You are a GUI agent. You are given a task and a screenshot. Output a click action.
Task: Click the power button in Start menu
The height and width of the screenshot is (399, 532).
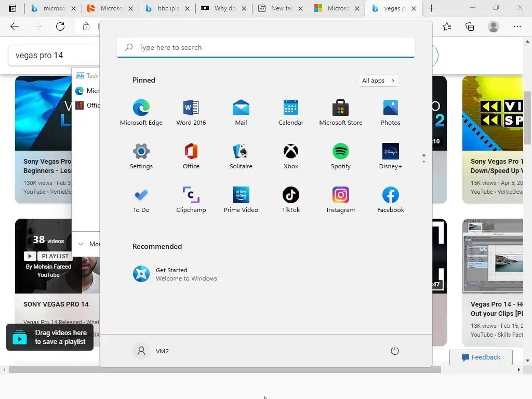395,351
